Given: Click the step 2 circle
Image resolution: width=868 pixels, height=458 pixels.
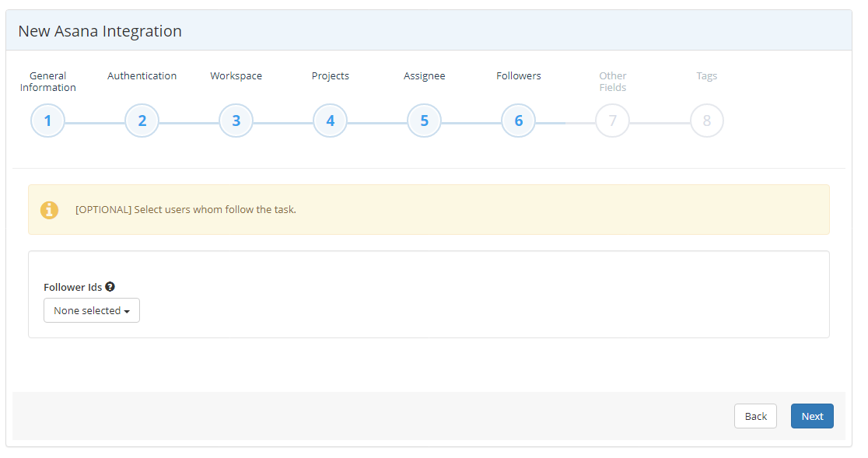Looking at the screenshot, I should click(142, 121).
